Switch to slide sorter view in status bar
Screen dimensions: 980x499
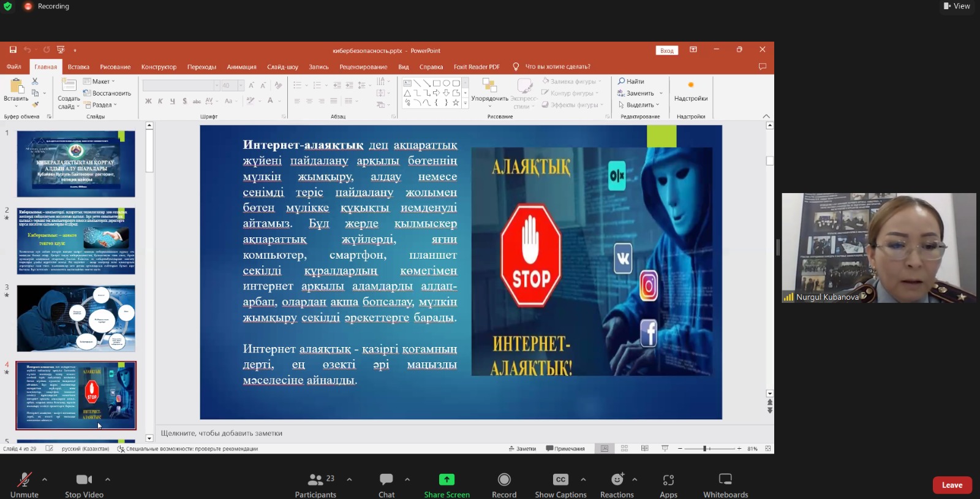tap(624, 449)
